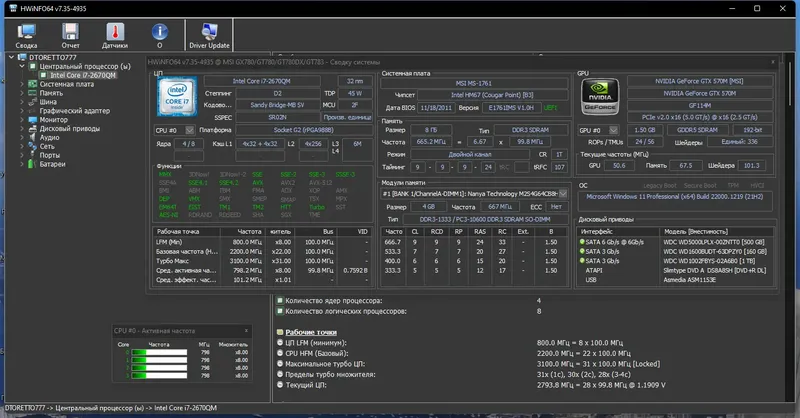Select the Батареи tree item
This screenshot has width=800, height=418.
(54, 164)
